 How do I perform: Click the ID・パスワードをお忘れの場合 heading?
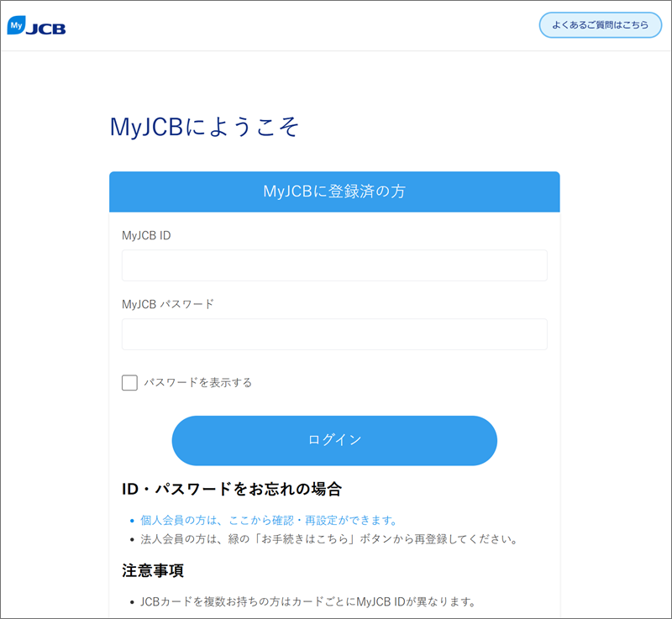tap(232, 489)
